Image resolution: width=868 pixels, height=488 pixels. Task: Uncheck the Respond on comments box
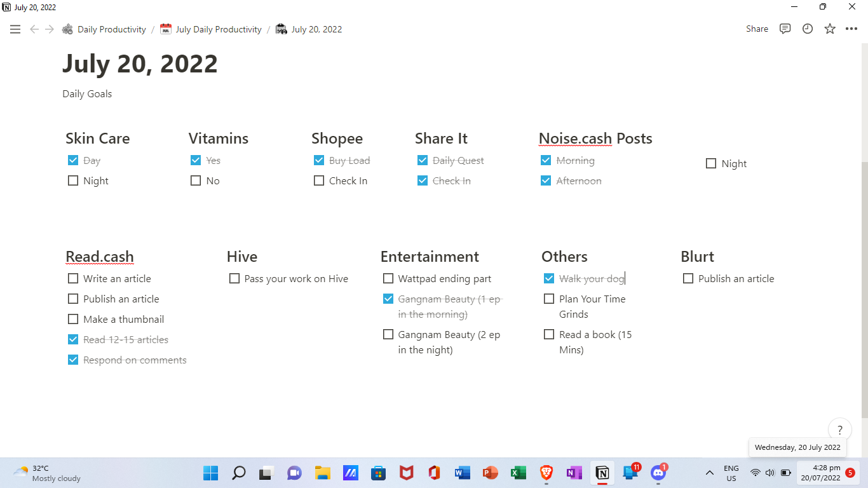[x=73, y=360]
